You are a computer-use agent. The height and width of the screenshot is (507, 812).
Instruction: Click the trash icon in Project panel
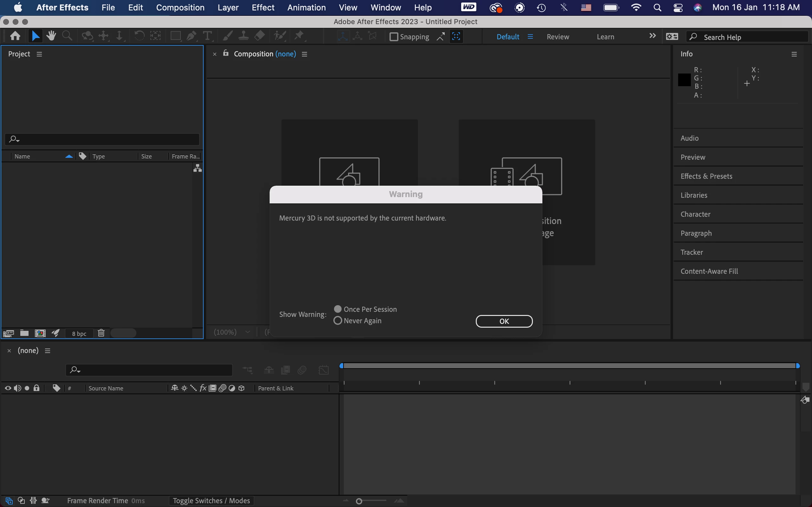[x=101, y=333]
